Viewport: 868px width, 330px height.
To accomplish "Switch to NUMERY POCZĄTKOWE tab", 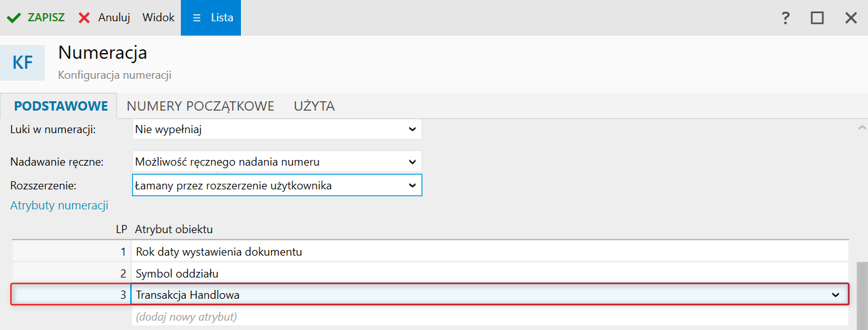I will 200,106.
